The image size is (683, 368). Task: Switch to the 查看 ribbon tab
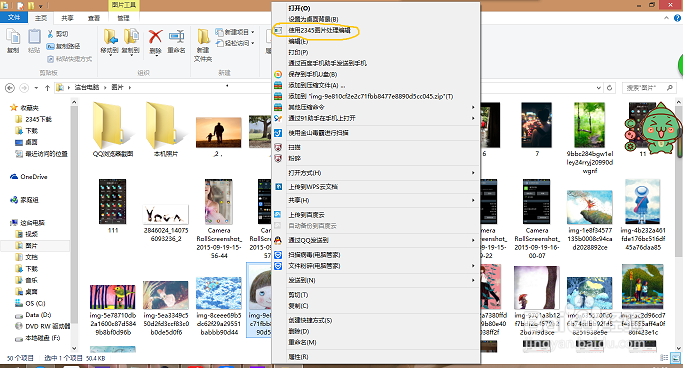click(x=94, y=18)
